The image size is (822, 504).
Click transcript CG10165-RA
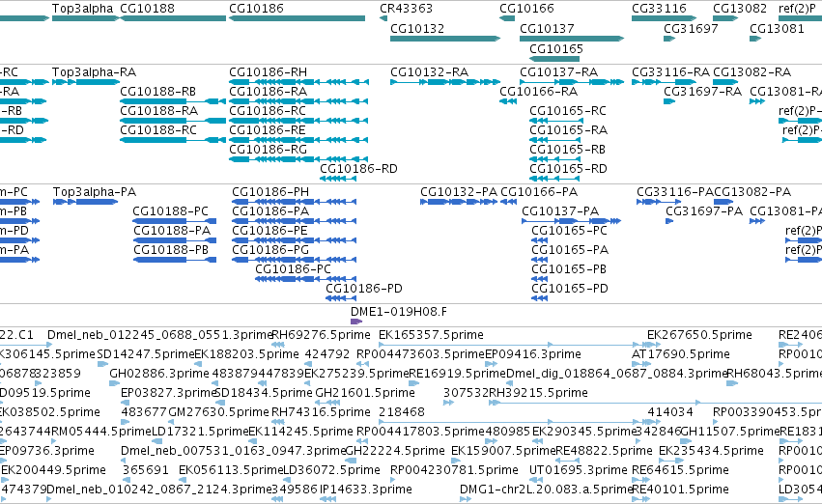coord(568,130)
